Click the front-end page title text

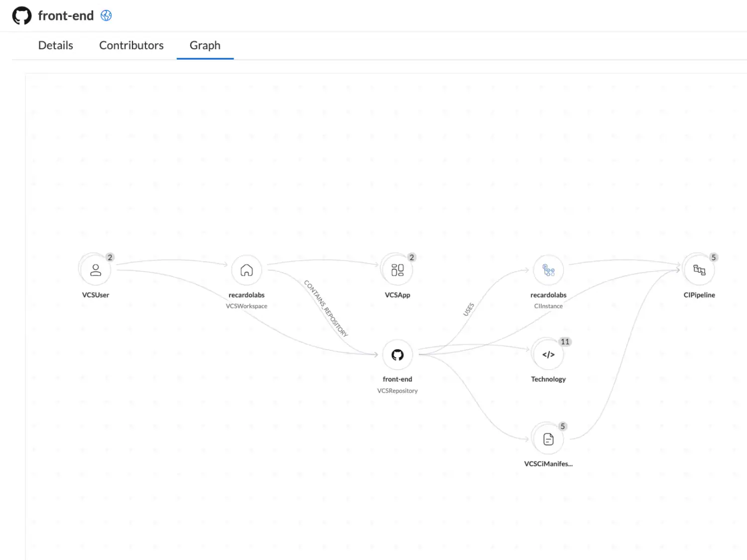click(66, 15)
